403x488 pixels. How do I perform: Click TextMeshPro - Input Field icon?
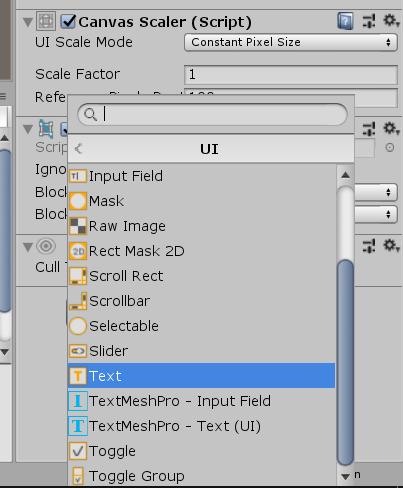[x=78, y=401]
